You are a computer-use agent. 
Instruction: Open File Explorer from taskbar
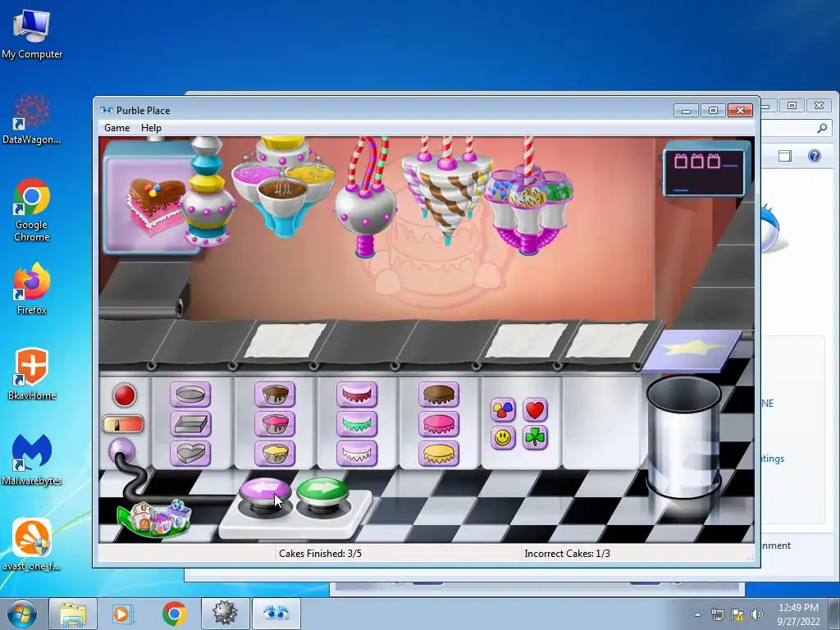click(x=73, y=614)
